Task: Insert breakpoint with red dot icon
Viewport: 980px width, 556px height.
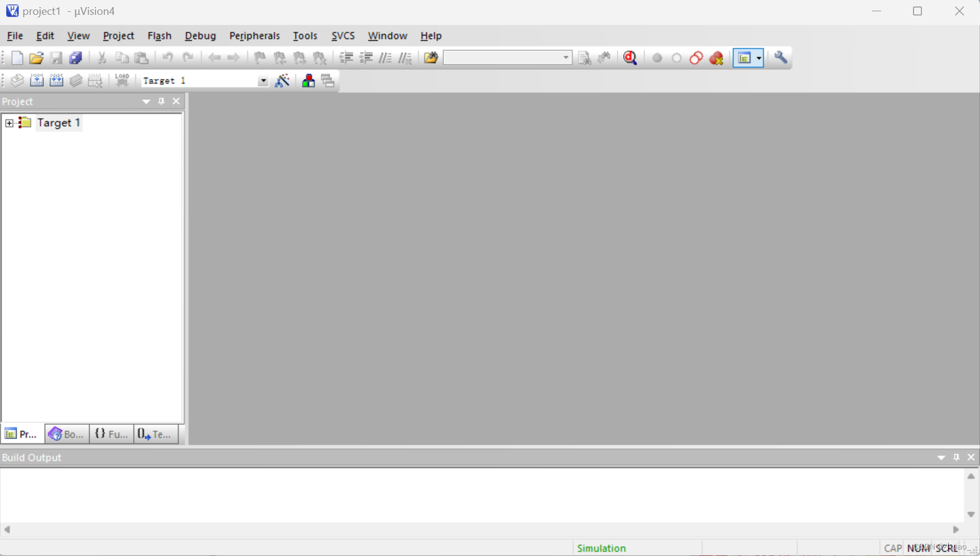Action: click(657, 58)
